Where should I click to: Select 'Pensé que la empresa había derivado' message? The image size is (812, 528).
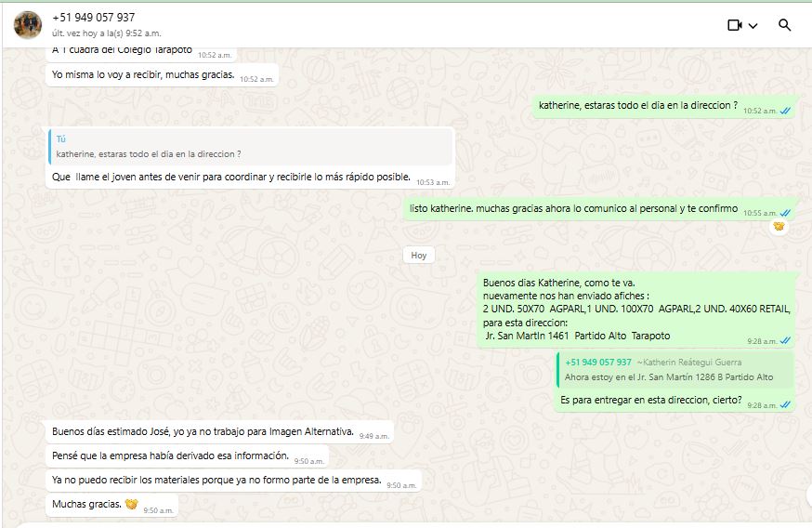coord(170,455)
